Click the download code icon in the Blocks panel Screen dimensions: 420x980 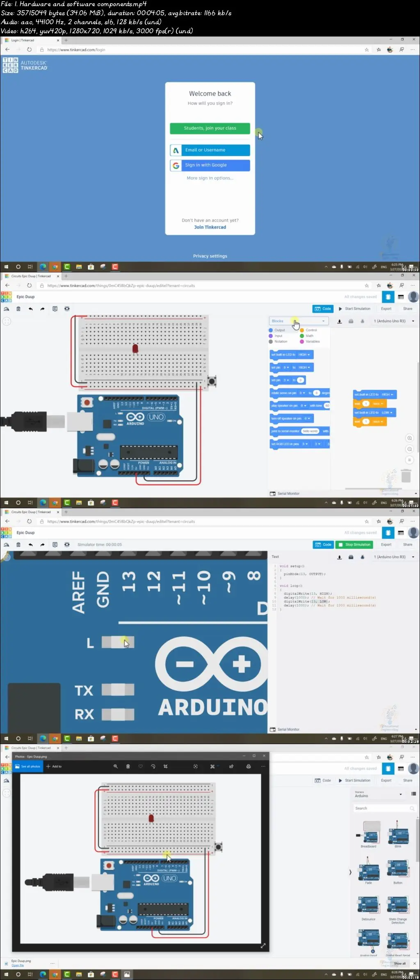(340, 321)
